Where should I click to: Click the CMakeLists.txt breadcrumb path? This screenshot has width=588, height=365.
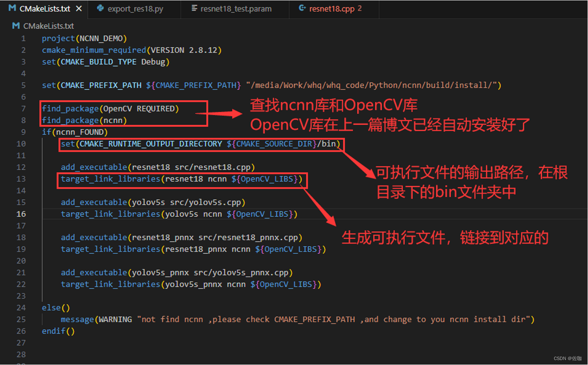(48, 26)
